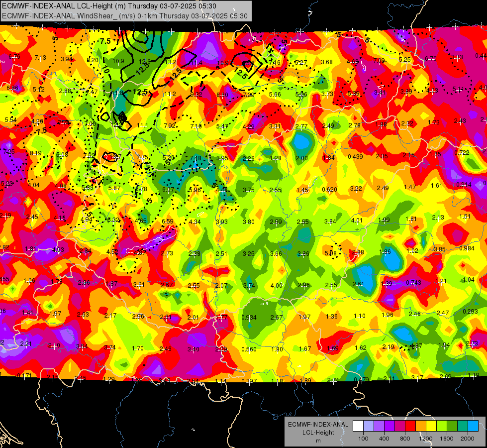Click the wind shear value 0.293
This screenshot has width=487, height=448.
coord(470,312)
